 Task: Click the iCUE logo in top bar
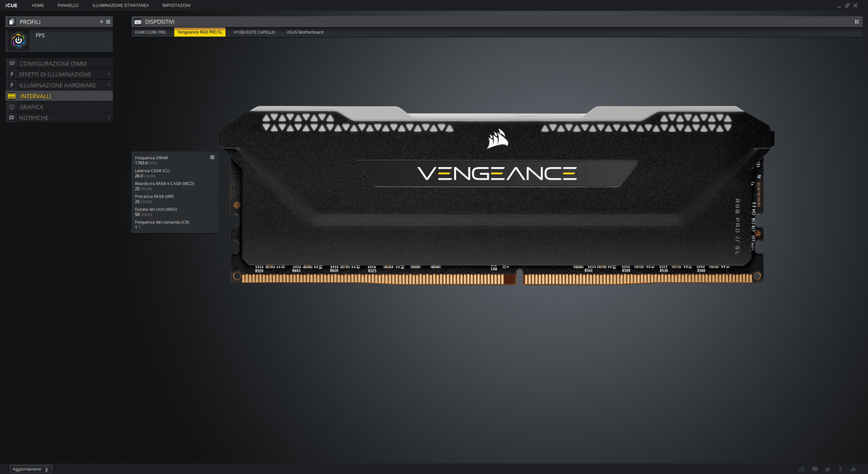click(11, 5)
